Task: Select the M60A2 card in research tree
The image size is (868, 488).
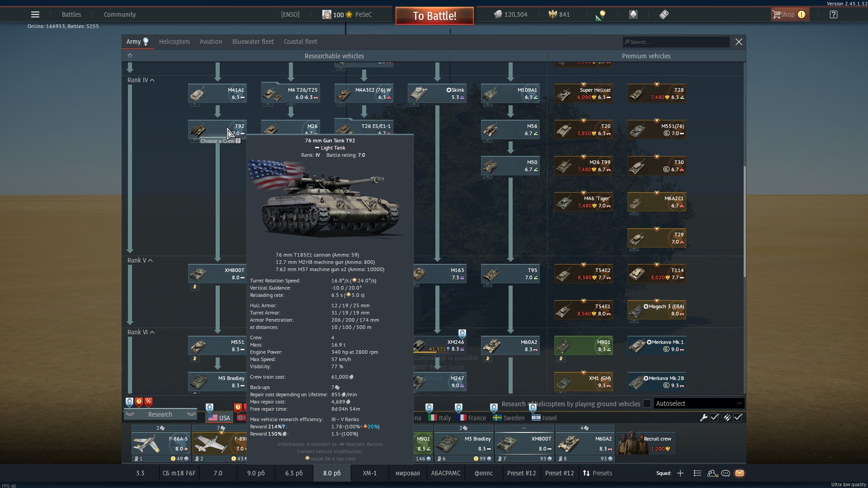Action: click(x=510, y=346)
